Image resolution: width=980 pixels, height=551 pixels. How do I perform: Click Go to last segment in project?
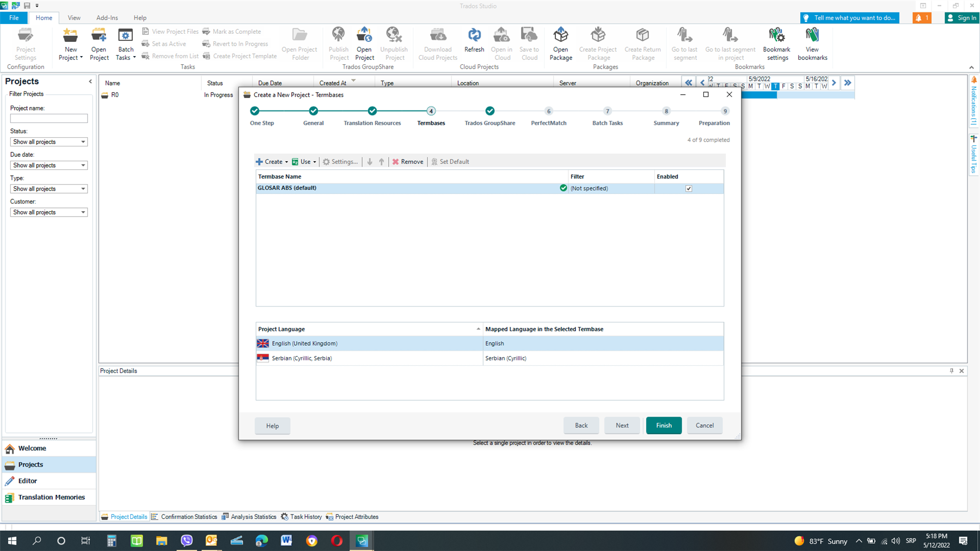point(730,44)
